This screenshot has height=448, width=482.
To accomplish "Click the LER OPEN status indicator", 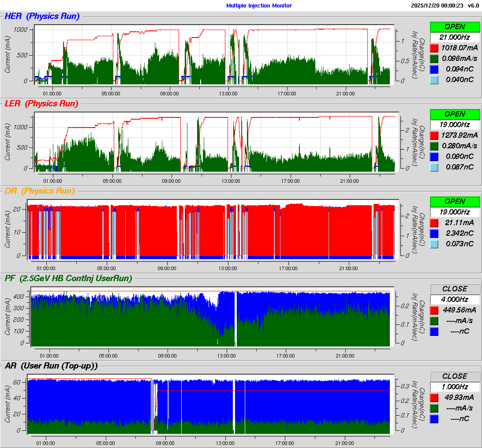I will (x=455, y=114).
